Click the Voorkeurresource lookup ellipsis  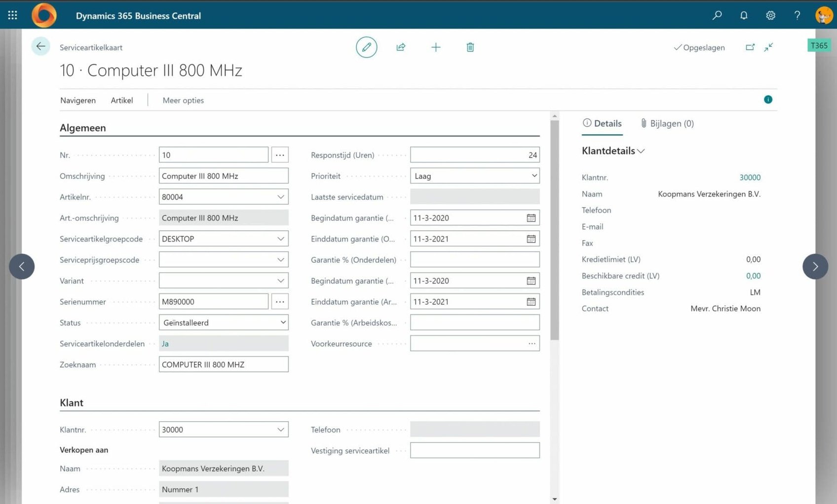click(532, 344)
